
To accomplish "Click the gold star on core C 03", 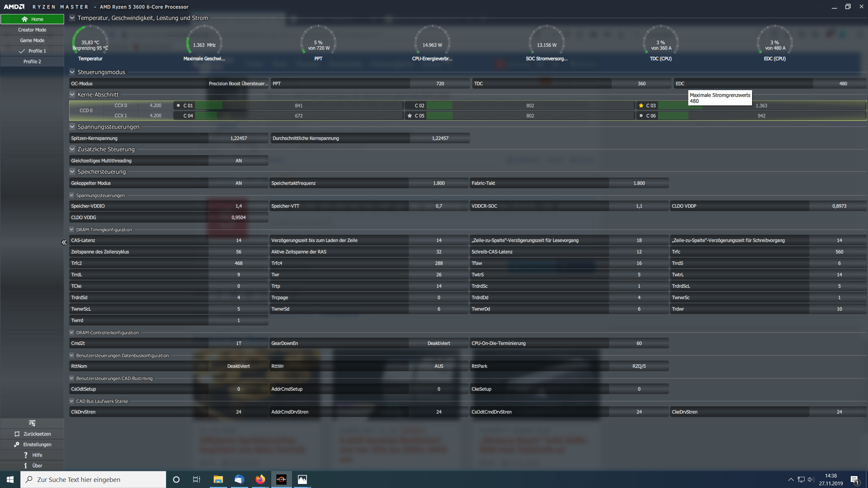I will point(641,105).
